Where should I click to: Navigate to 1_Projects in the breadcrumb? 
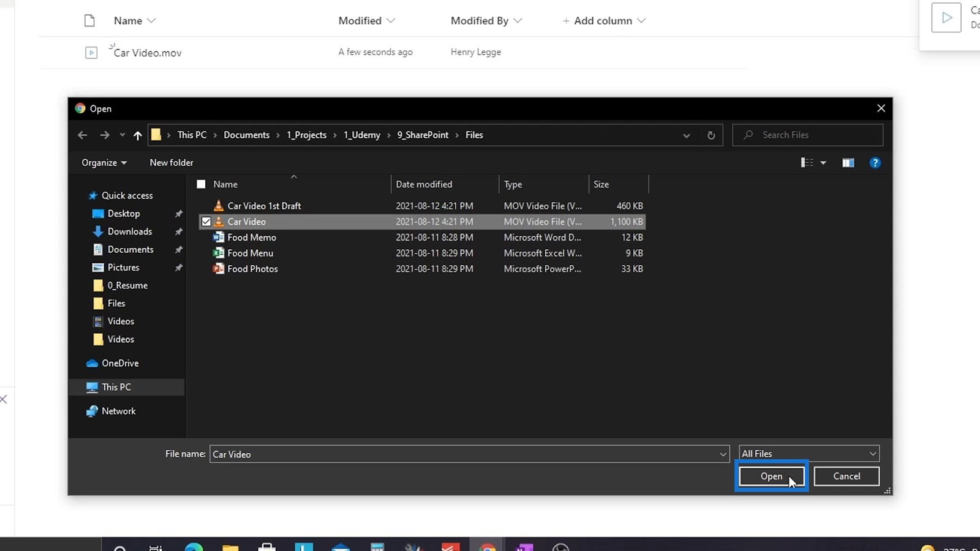click(306, 135)
